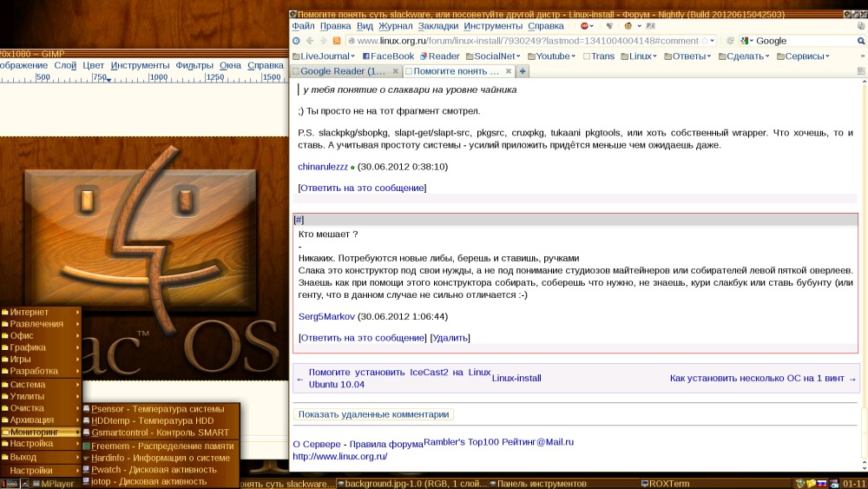This screenshot has width=868, height=489.
Task: Click the Adblock Plus icon in browser toolbar
Action: pyautogui.click(x=584, y=25)
